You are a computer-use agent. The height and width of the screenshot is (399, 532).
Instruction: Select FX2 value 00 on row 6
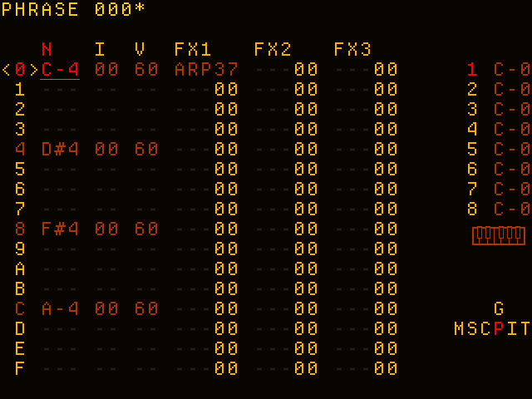pyautogui.click(x=306, y=189)
